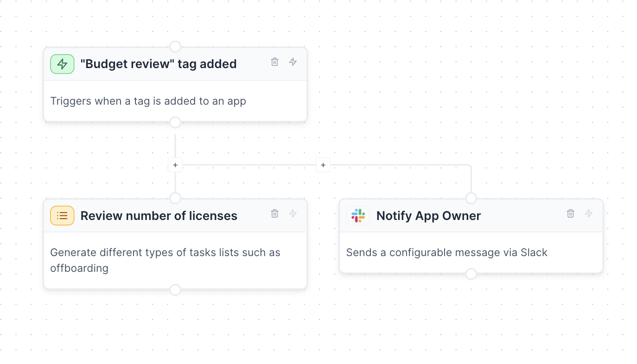Click the orange task list icon
The image size is (637, 364).
click(x=62, y=216)
